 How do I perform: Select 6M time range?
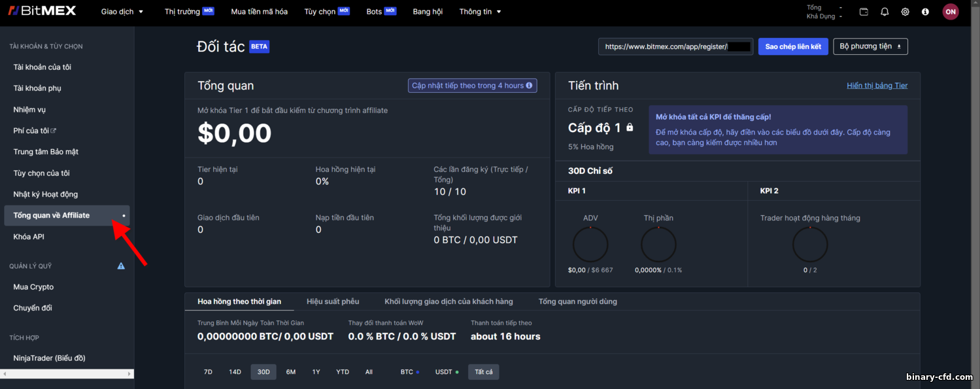pyautogui.click(x=291, y=372)
